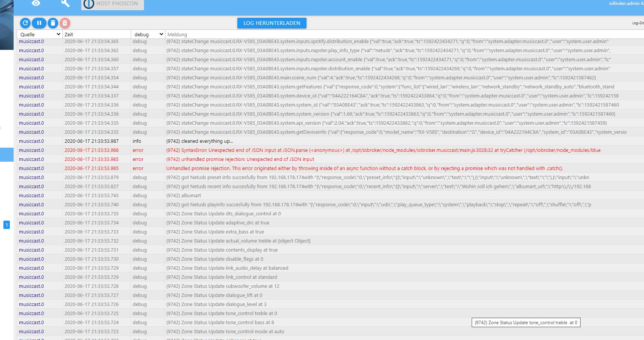This screenshot has width=644, height=340.
Task: Select the napster.distribution_enable stateChange message
Action: click(x=388, y=69)
